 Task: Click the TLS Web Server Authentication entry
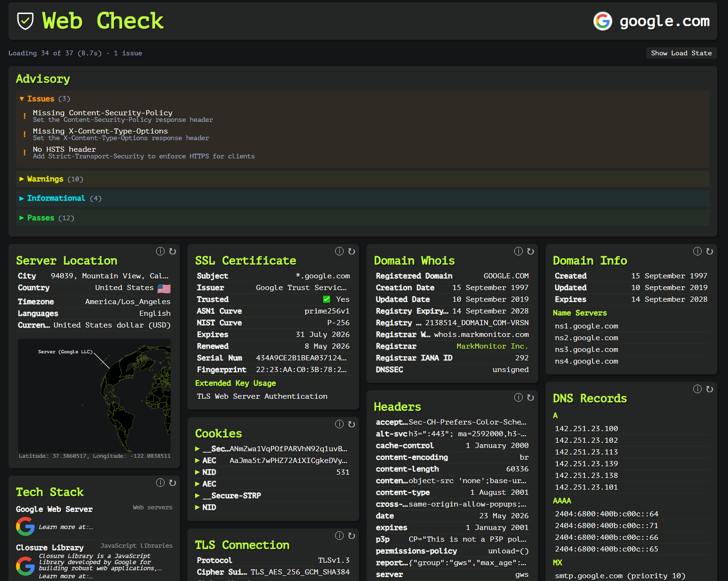tap(262, 396)
